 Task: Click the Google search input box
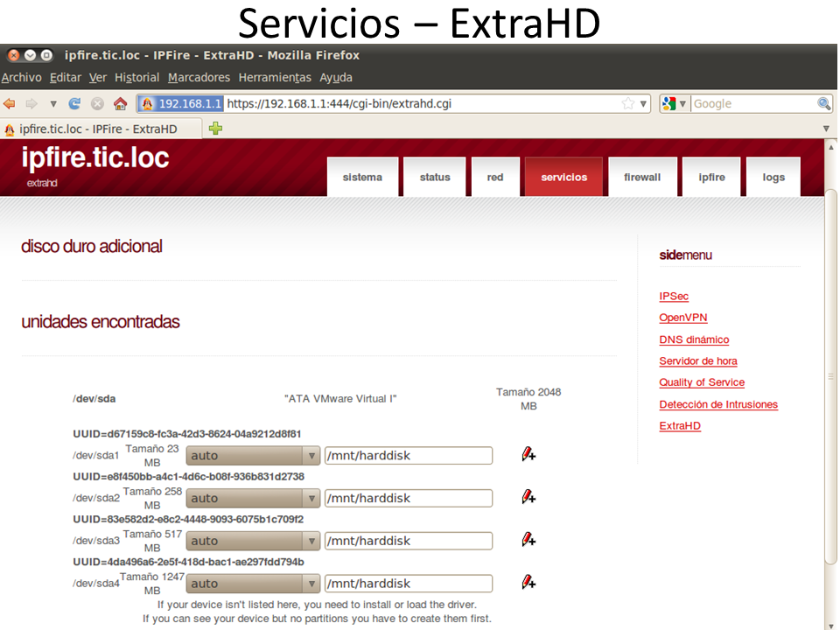tap(752, 103)
